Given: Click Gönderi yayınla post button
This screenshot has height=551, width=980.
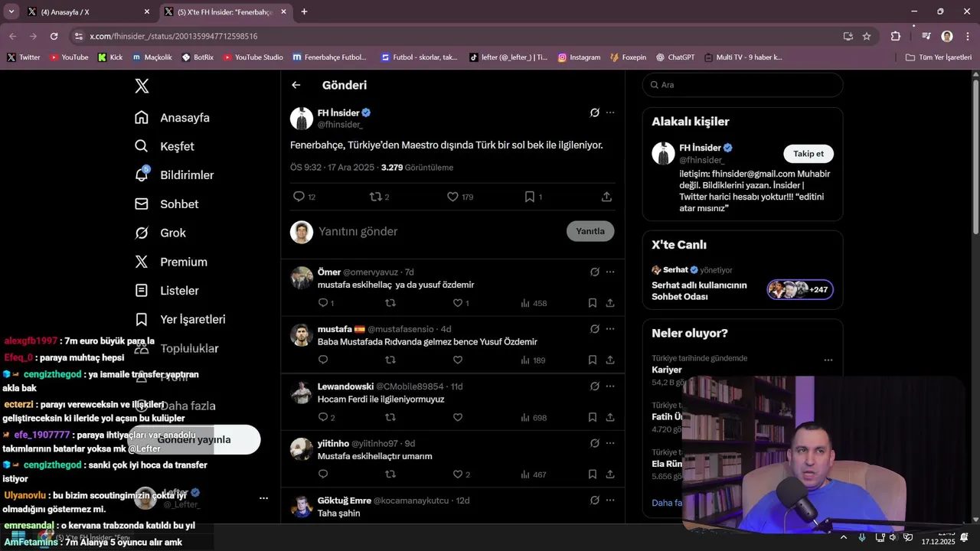Looking at the screenshot, I should coord(194,439).
